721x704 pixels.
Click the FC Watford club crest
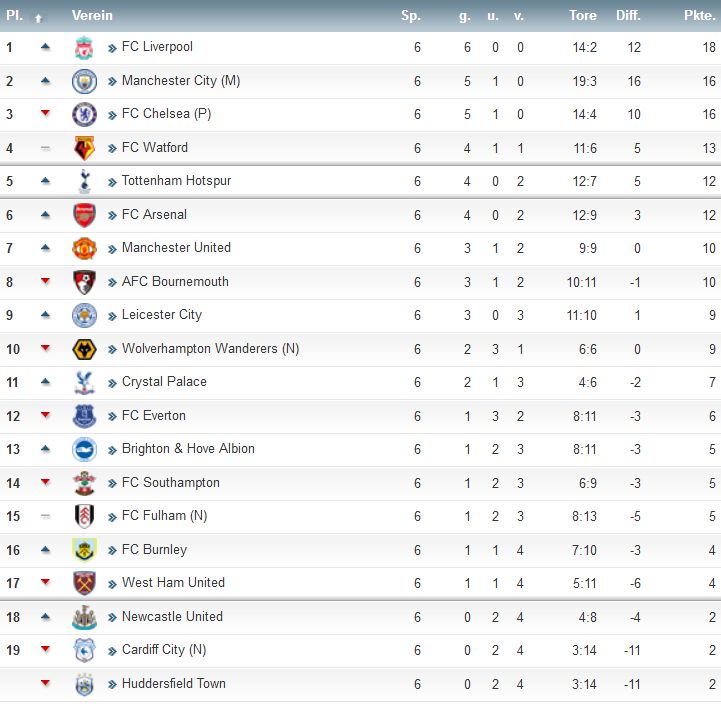click(84, 148)
